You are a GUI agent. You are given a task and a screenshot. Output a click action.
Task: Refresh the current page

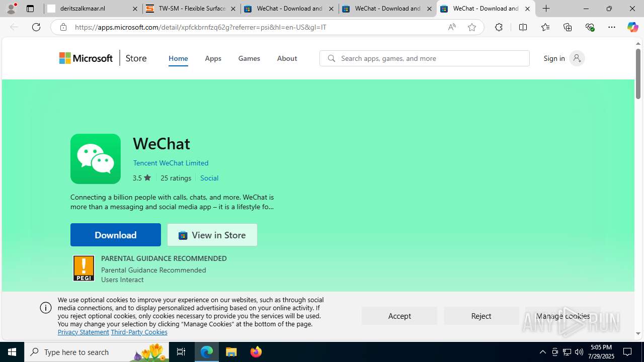(36, 27)
